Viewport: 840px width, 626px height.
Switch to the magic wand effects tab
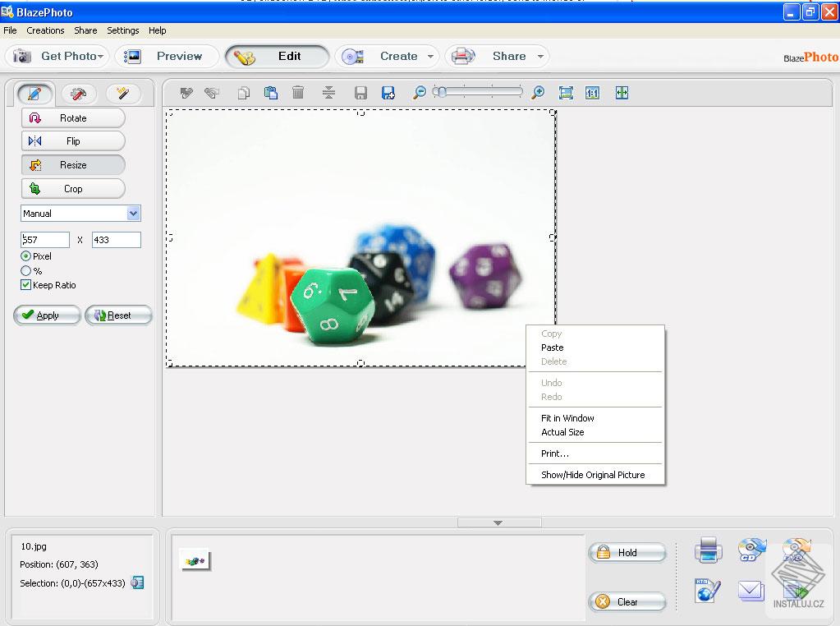coord(123,94)
